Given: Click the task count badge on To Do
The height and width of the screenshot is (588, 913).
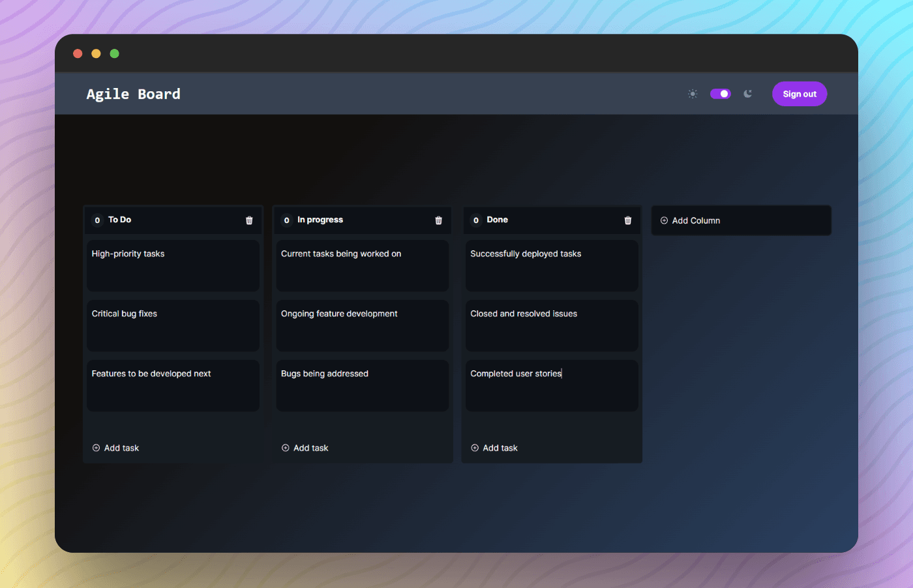Looking at the screenshot, I should click(98, 220).
